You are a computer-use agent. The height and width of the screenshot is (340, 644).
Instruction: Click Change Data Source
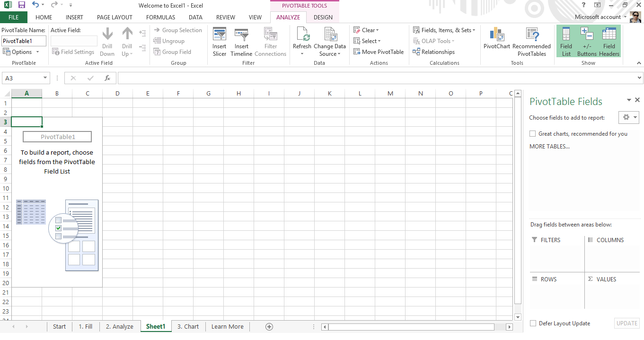pyautogui.click(x=330, y=41)
